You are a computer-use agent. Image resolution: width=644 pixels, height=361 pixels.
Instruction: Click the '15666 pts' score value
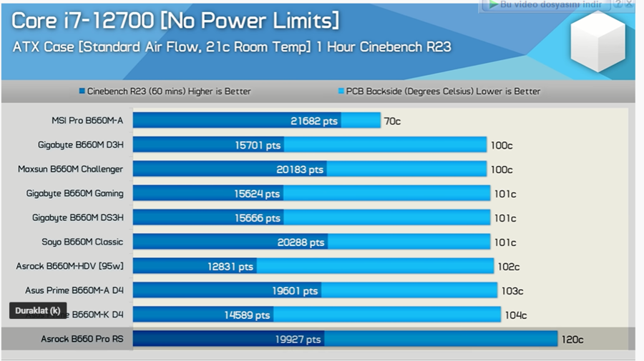(x=258, y=218)
